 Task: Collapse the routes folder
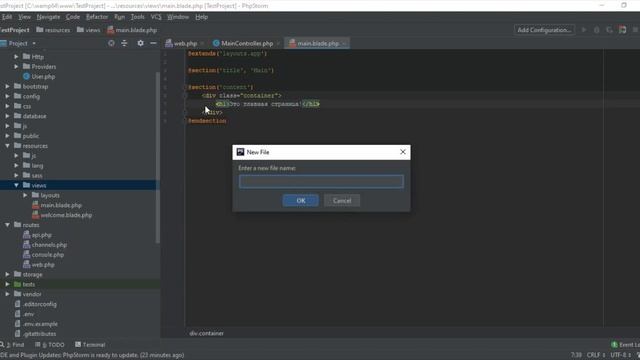tap(7, 225)
